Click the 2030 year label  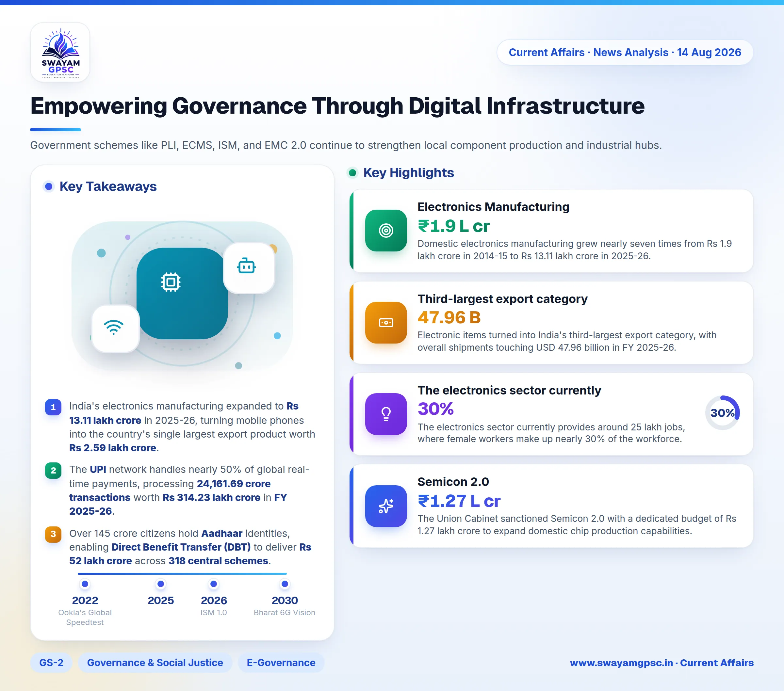point(285,601)
